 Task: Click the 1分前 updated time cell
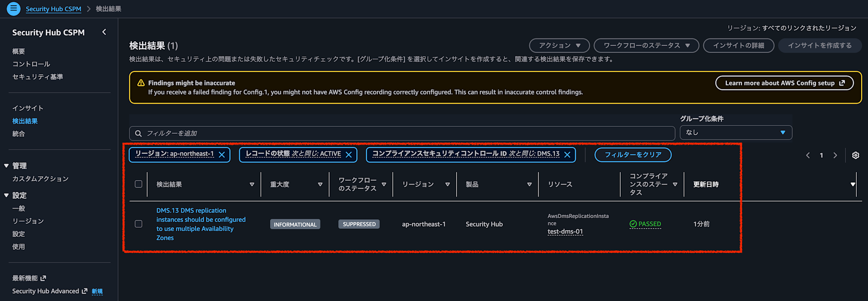(x=701, y=224)
